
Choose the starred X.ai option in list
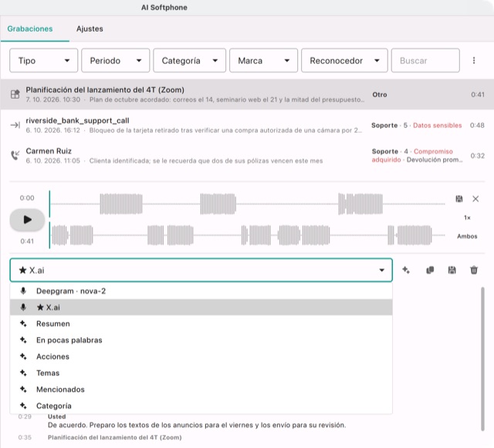pyautogui.click(x=201, y=307)
